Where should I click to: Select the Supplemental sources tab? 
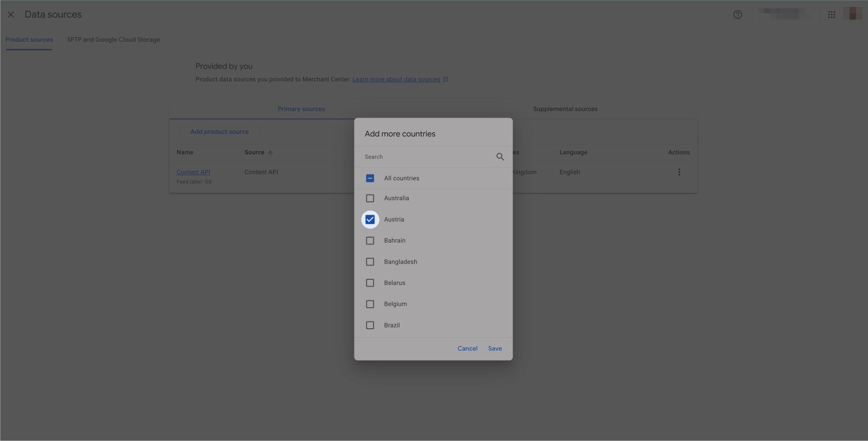point(565,109)
